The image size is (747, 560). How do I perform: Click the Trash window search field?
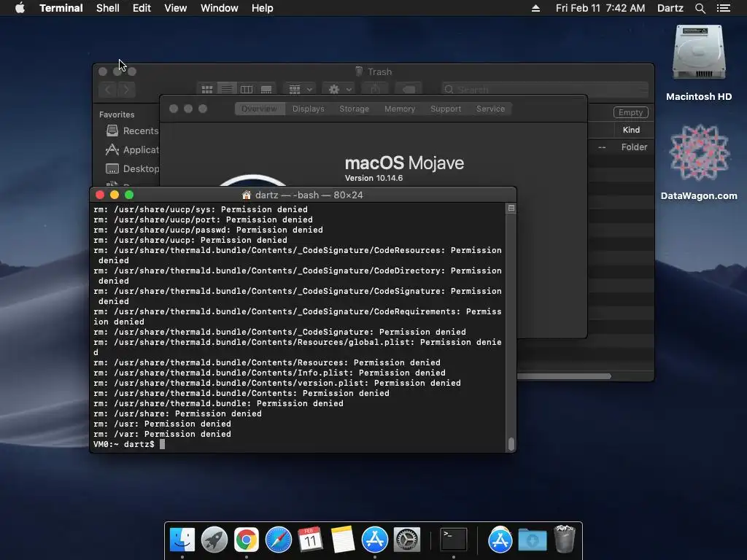point(544,90)
